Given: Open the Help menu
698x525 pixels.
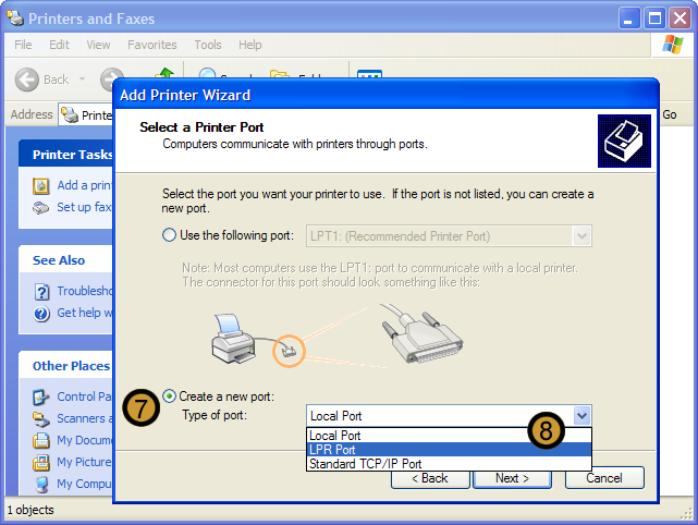Looking at the screenshot, I should 250,45.
